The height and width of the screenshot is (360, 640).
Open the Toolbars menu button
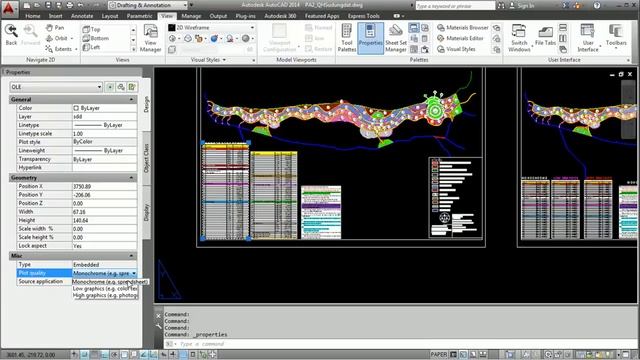tap(616, 36)
